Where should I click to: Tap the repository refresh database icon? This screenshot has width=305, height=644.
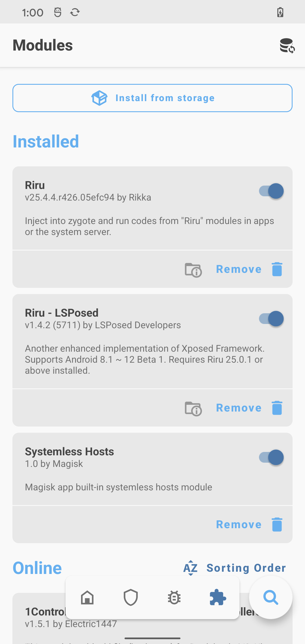[x=287, y=45]
